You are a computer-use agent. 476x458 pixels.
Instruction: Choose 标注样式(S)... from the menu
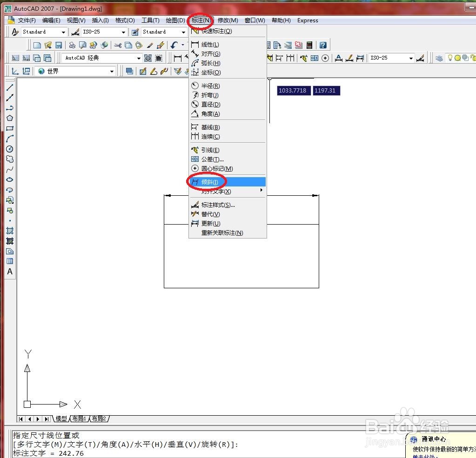tap(228, 205)
